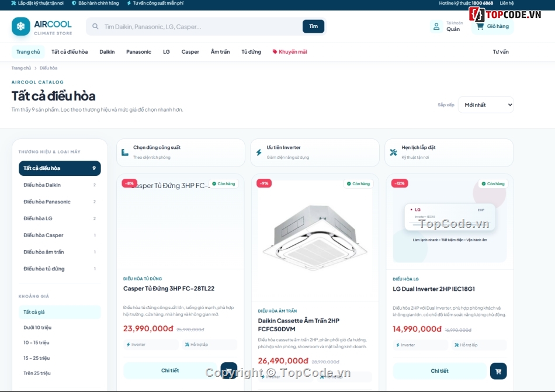Click the Tìm search button
This screenshot has height=392, width=555.
[313, 26]
